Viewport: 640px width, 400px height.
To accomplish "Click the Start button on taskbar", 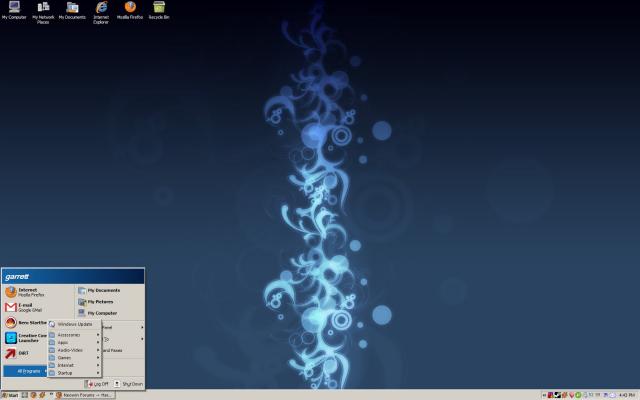I will [x=10, y=395].
